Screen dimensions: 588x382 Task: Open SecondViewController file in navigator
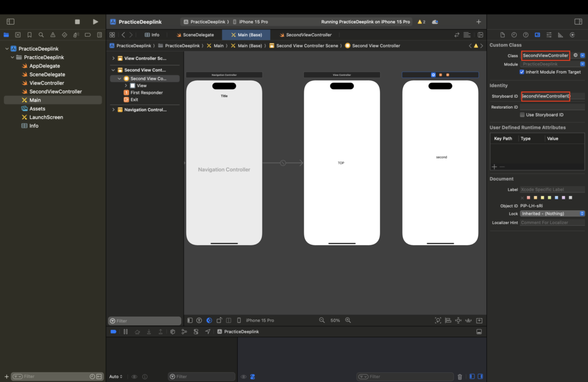(56, 91)
